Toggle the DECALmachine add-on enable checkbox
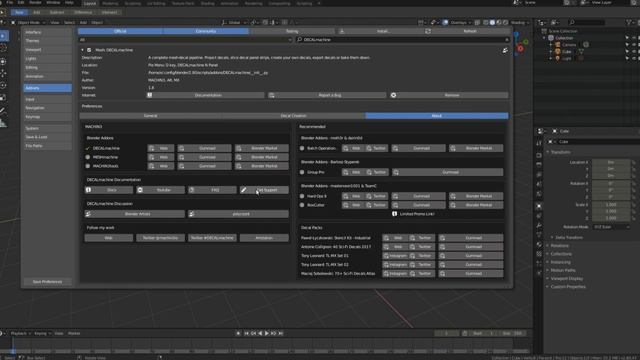The image size is (640, 360). point(89,50)
